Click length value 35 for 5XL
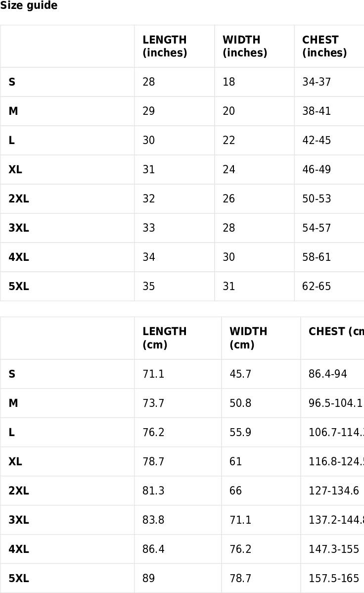This screenshot has height=593, width=364. point(148,286)
